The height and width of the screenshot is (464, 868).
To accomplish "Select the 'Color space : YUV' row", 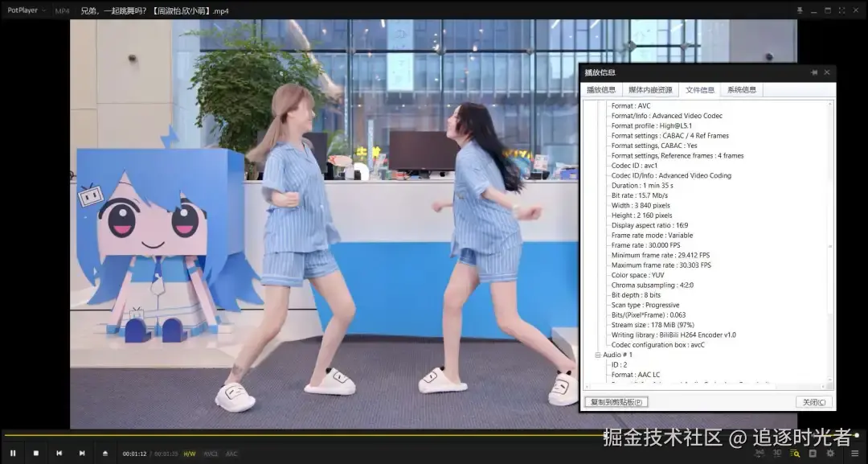I will coord(637,275).
